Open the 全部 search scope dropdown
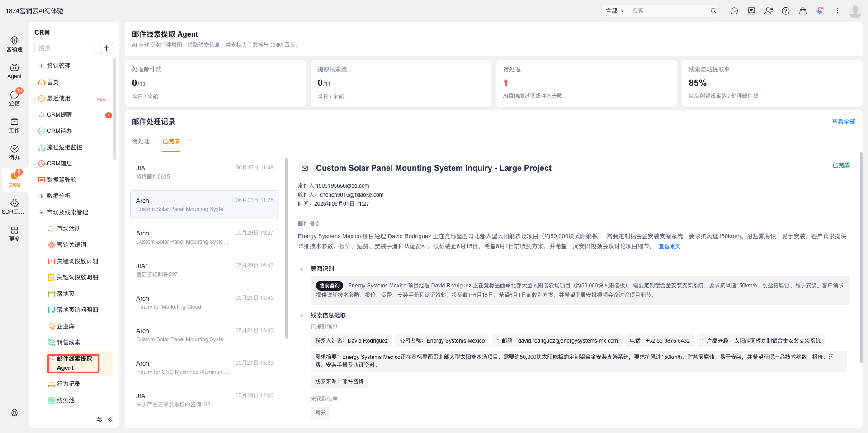 coord(614,11)
